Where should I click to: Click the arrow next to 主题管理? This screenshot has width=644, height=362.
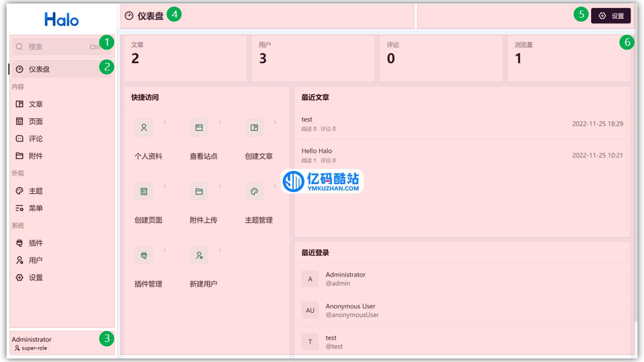pyautogui.click(x=275, y=186)
